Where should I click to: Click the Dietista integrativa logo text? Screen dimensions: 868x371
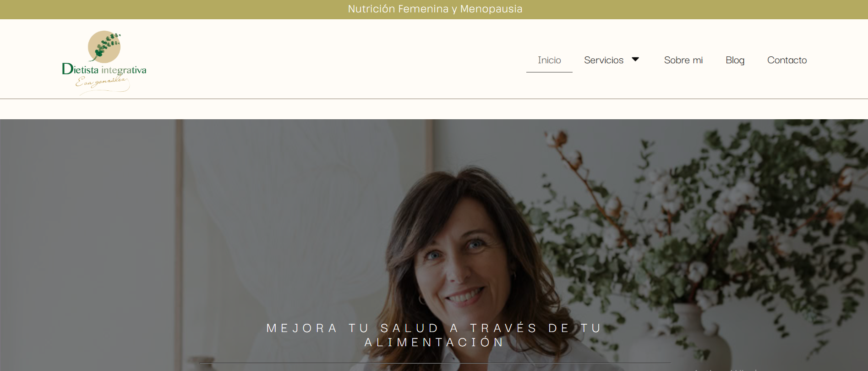click(x=104, y=69)
